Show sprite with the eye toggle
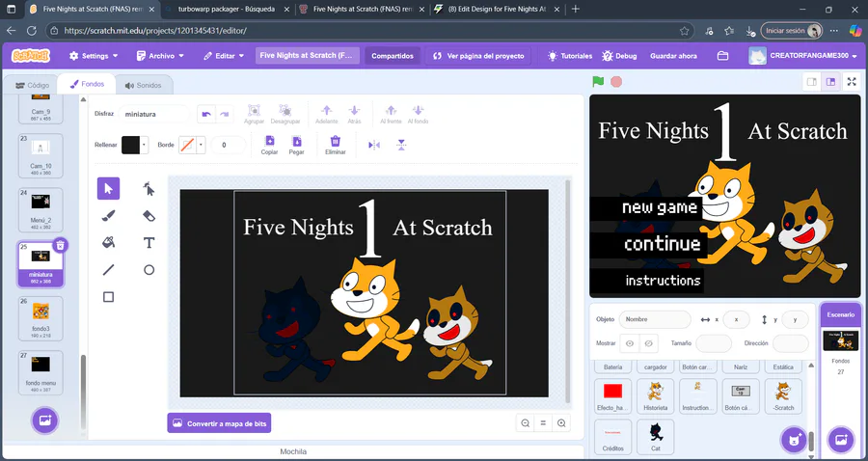This screenshot has height=461, width=868. 630,343
